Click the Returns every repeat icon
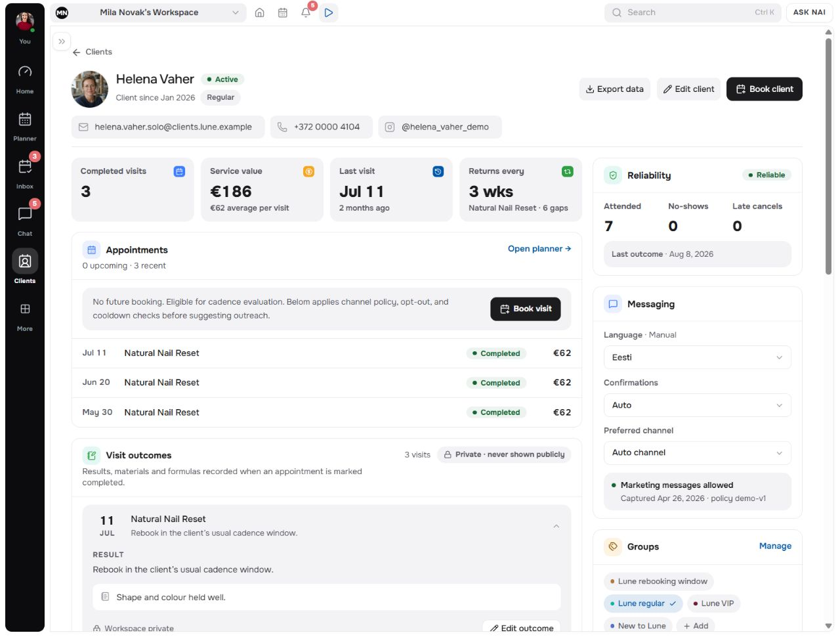This screenshot has height=637, width=840. click(x=568, y=171)
